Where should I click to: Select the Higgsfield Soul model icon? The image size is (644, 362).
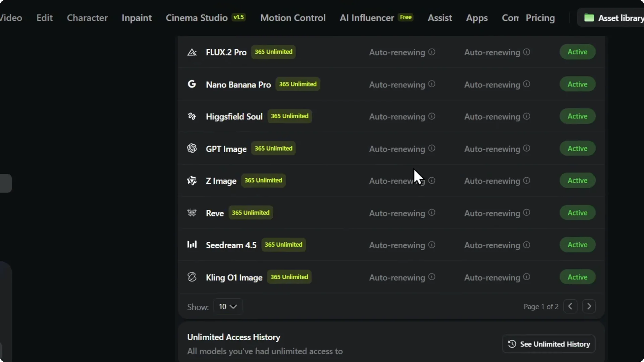[192, 116]
